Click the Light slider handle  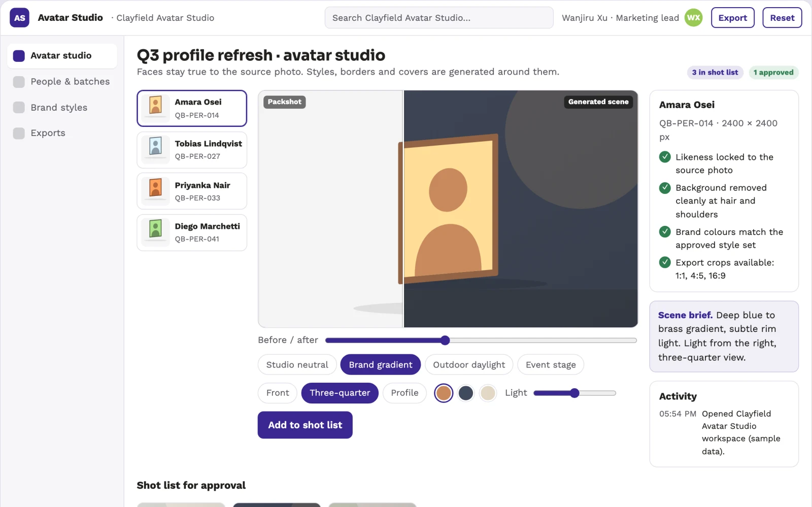tap(574, 393)
